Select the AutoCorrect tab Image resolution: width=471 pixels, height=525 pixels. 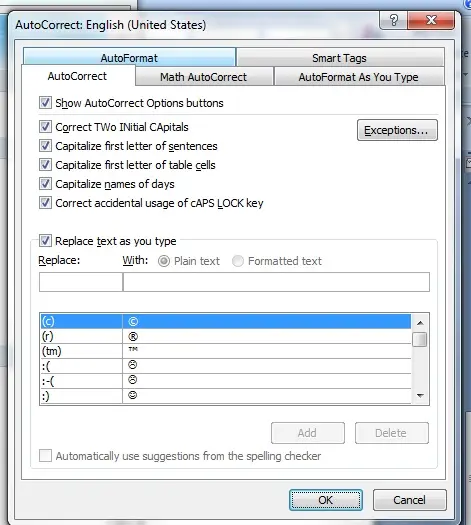click(78, 76)
